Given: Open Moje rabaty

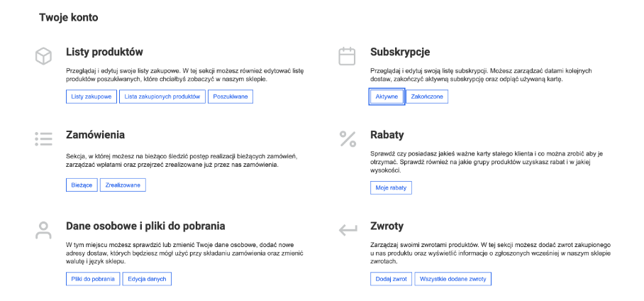Looking at the screenshot, I should (391, 187).
